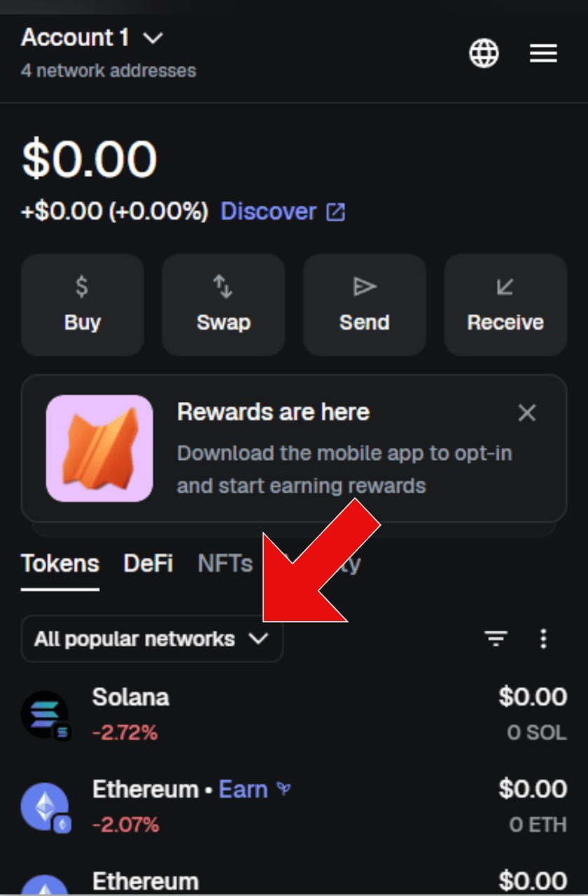The width and height of the screenshot is (588, 896).
Task: Switch to the NFTs tab
Action: pos(225,563)
